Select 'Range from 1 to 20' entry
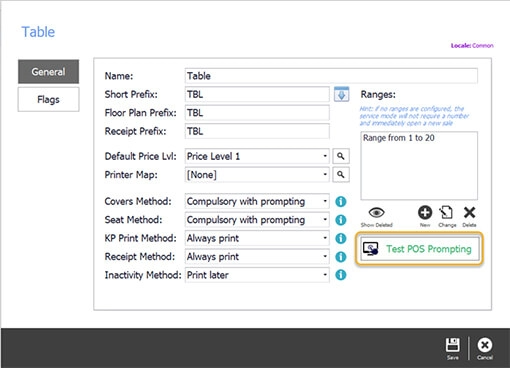This screenshot has height=368, width=510. [399, 138]
